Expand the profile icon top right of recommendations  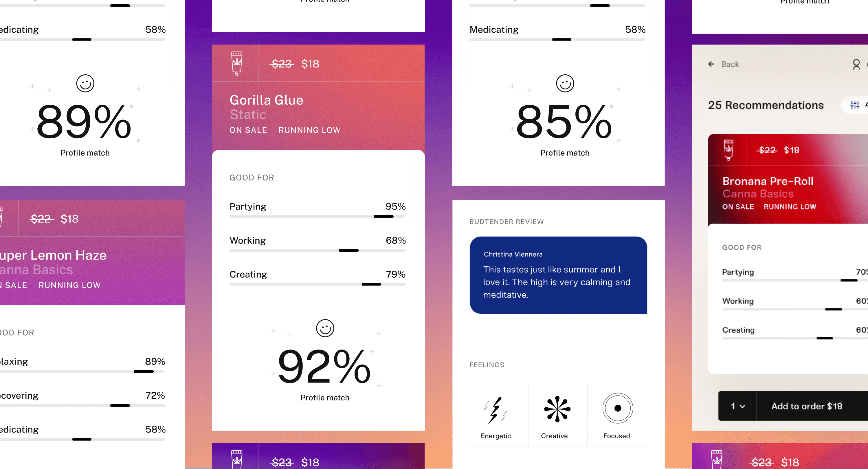coord(855,64)
